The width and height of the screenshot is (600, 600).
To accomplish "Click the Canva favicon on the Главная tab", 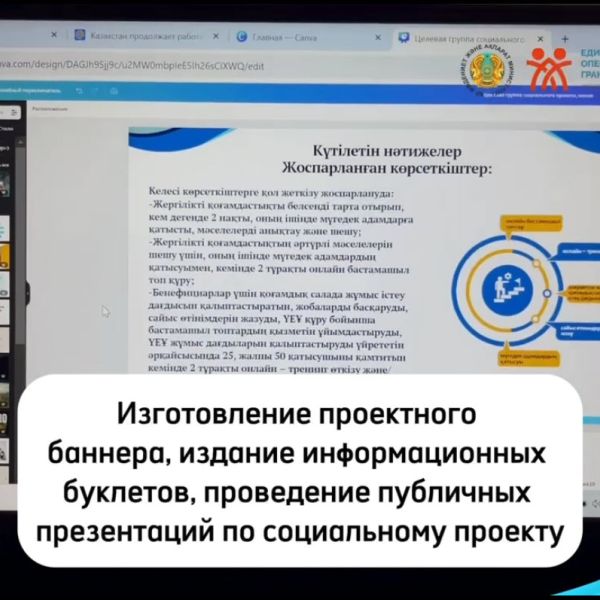I will [x=240, y=37].
